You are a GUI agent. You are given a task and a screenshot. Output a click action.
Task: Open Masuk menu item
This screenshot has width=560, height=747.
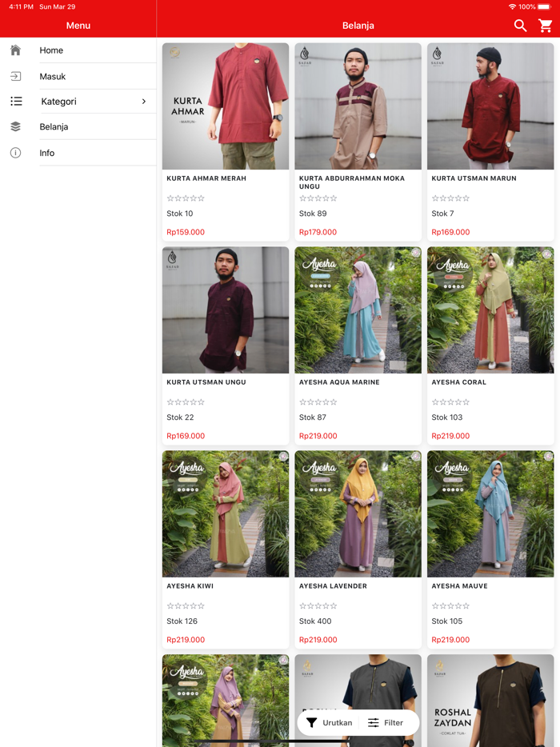[78, 76]
